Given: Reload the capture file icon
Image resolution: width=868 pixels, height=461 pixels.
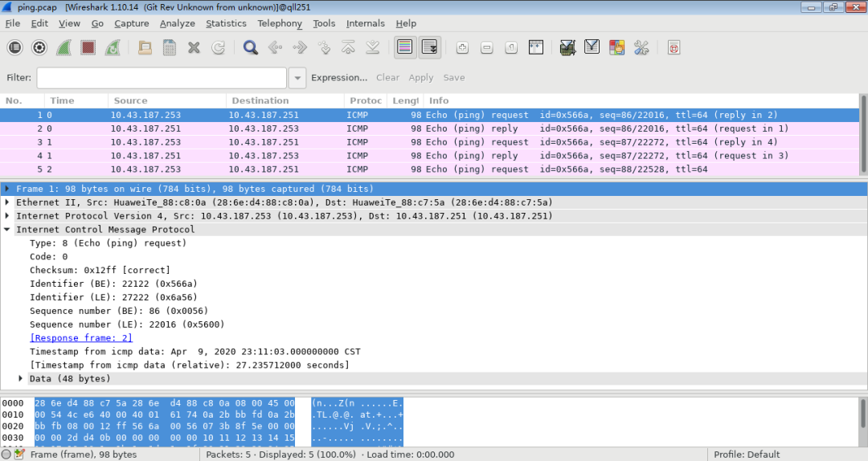Looking at the screenshot, I should tap(218, 47).
